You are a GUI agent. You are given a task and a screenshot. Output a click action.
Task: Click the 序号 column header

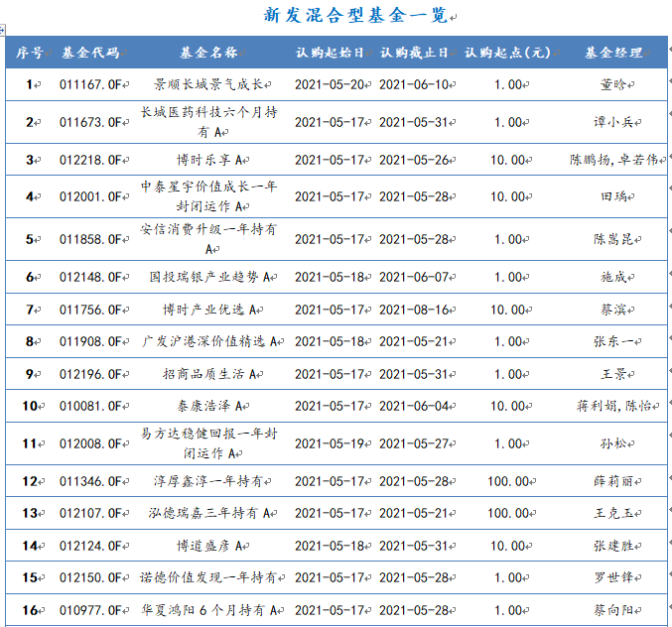(30, 53)
